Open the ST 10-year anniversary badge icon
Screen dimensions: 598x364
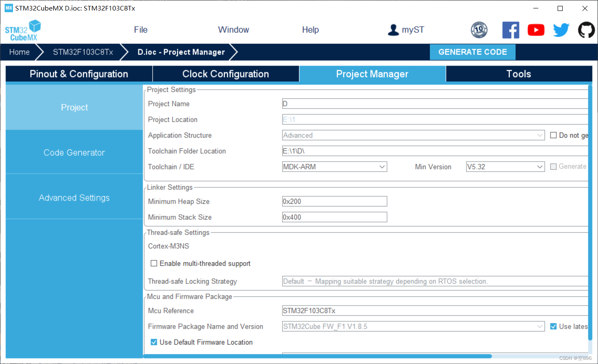coord(479,30)
